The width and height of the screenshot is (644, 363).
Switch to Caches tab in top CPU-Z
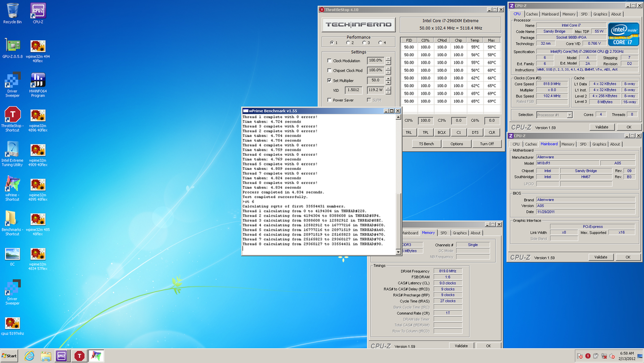(x=532, y=14)
